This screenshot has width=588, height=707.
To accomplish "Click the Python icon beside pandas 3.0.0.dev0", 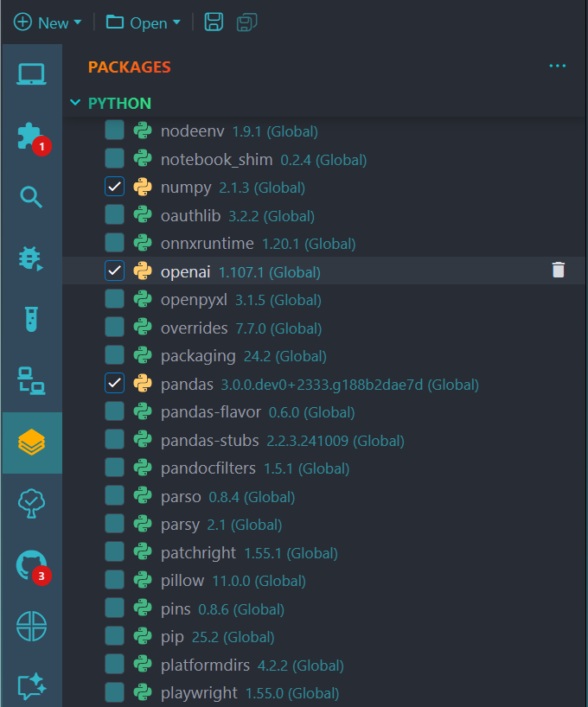I will point(143,384).
